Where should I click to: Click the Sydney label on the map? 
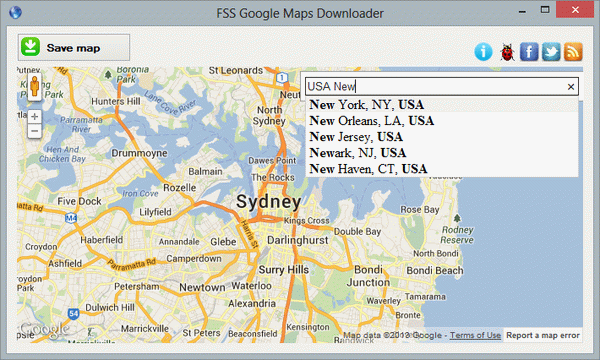[268, 202]
